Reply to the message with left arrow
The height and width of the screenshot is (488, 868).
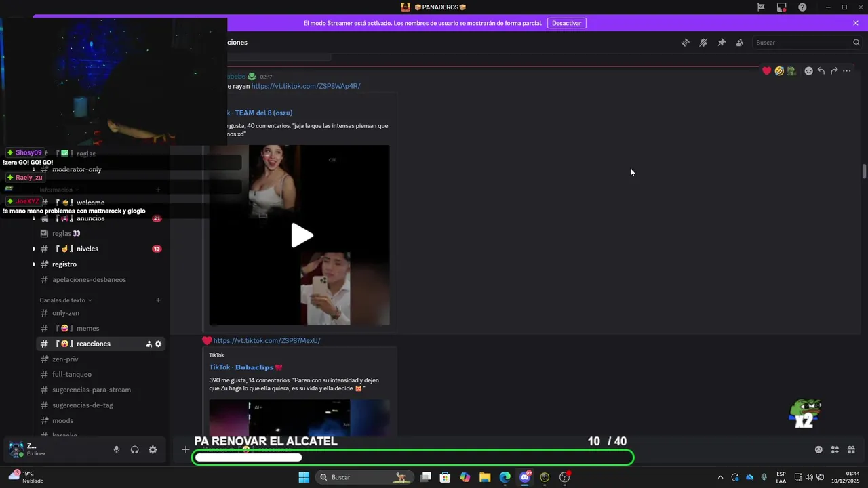pyautogui.click(x=821, y=70)
